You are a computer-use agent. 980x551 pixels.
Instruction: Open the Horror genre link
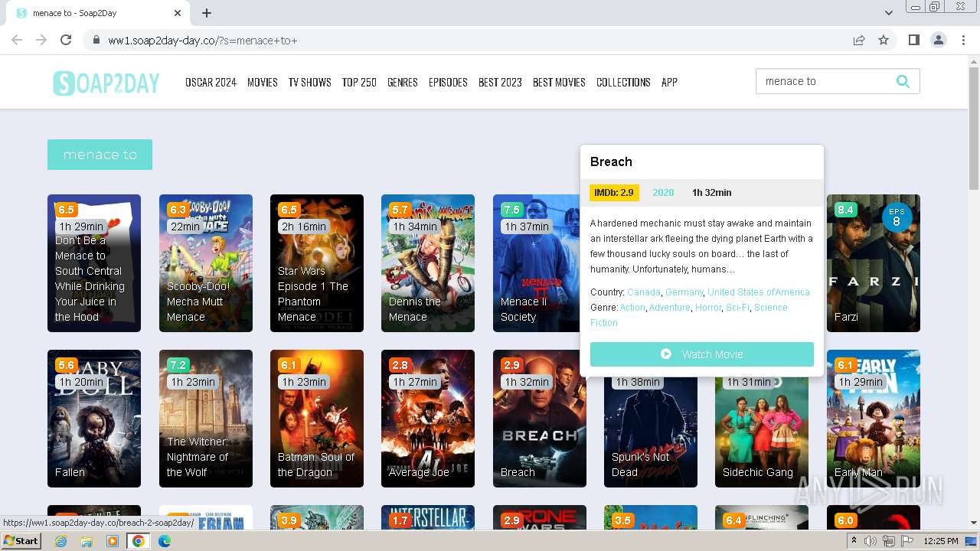click(708, 307)
